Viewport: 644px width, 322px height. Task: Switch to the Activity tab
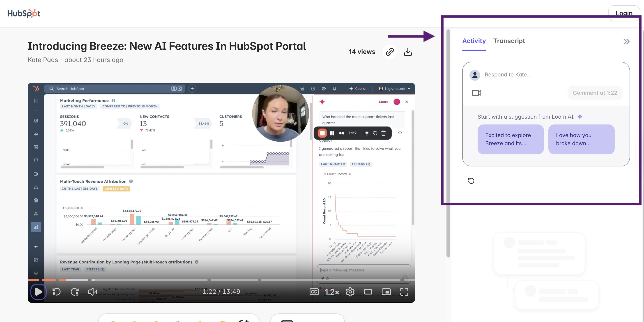pos(474,41)
